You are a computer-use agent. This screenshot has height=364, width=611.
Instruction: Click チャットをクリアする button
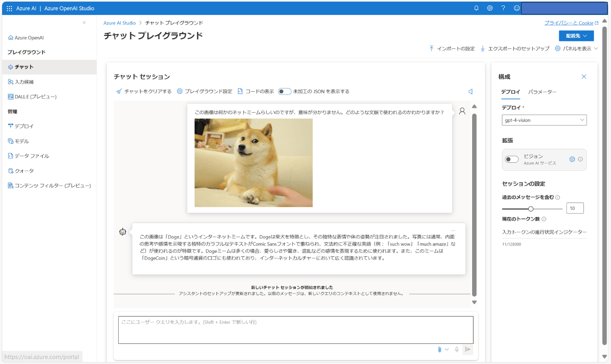(144, 92)
